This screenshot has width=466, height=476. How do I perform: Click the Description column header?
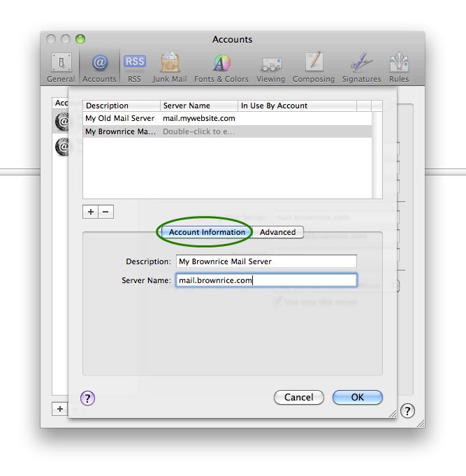tap(122, 106)
